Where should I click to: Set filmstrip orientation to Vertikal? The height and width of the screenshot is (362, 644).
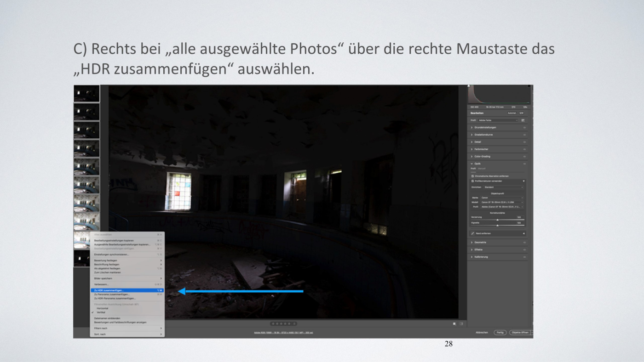point(127,312)
